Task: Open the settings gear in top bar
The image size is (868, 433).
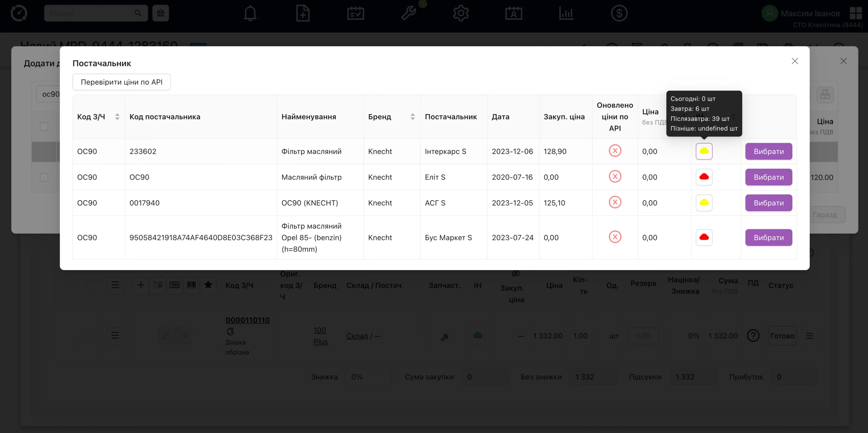Action: pyautogui.click(x=461, y=14)
